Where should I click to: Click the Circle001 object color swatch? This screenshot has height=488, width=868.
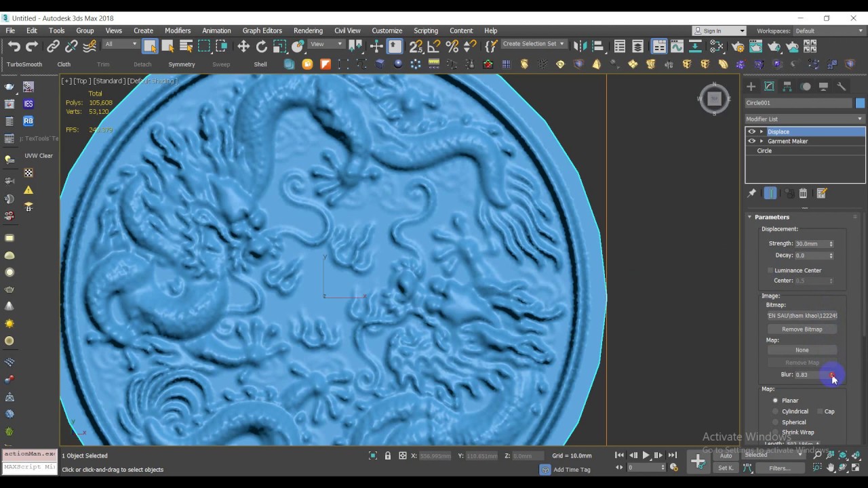(x=860, y=103)
